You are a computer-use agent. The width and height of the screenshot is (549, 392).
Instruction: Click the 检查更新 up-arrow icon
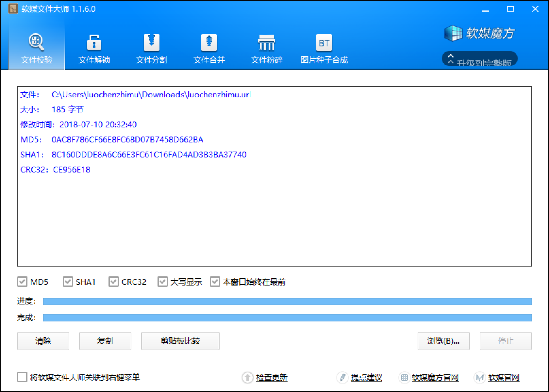[x=247, y=378]
